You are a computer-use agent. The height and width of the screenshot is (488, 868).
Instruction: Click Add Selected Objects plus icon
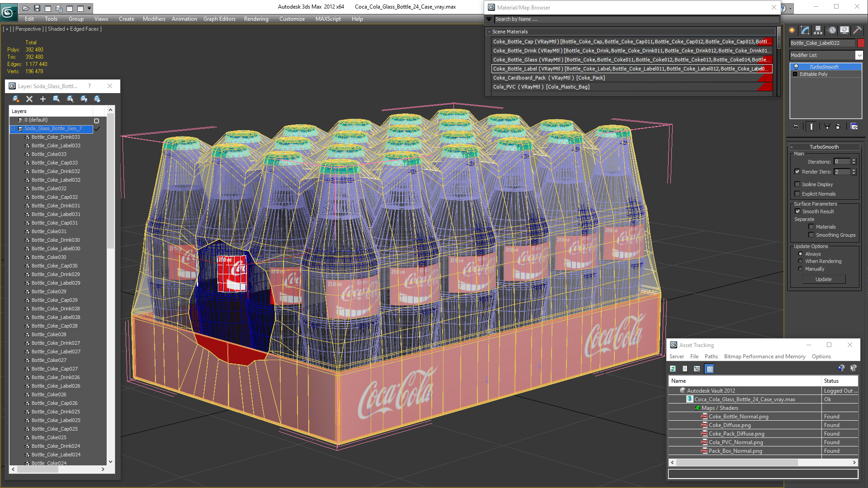[43, 99]
